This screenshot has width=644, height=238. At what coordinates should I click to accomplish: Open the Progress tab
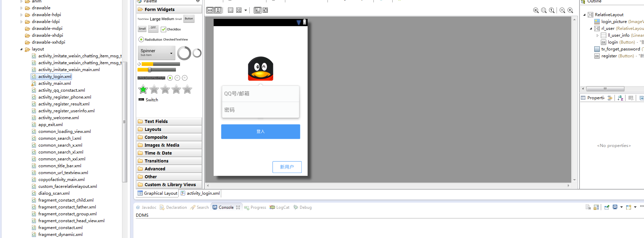(x=255, y=207)
